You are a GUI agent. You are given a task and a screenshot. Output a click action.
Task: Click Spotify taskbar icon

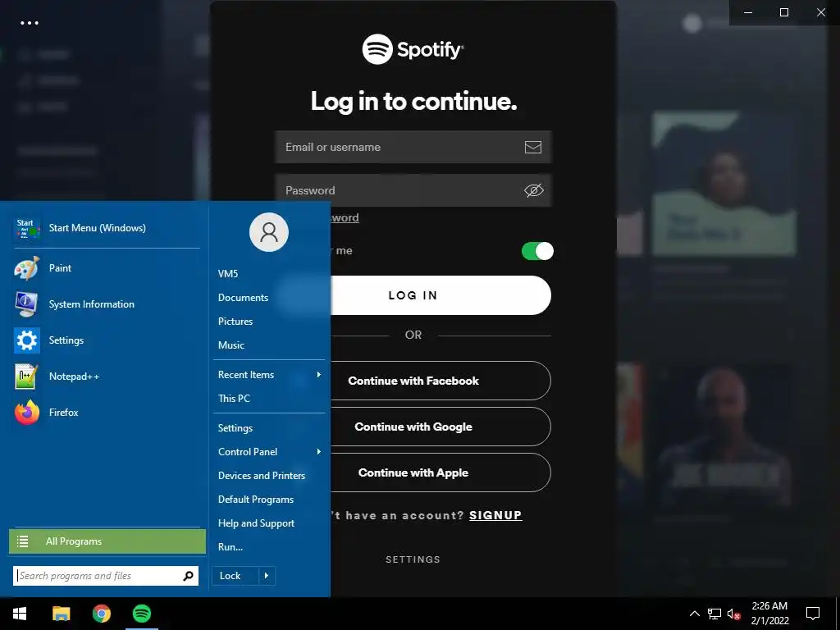(x=142, y=614)
